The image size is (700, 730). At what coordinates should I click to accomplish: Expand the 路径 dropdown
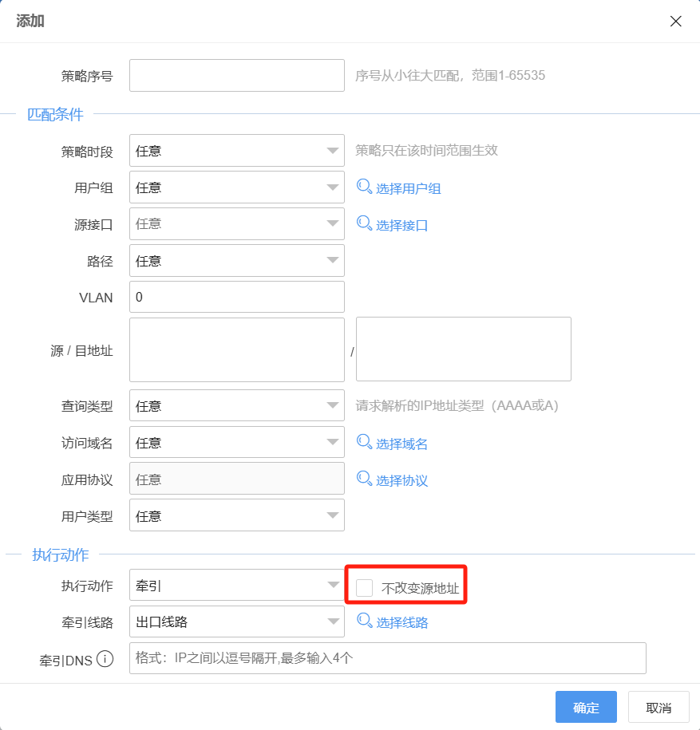236,261
